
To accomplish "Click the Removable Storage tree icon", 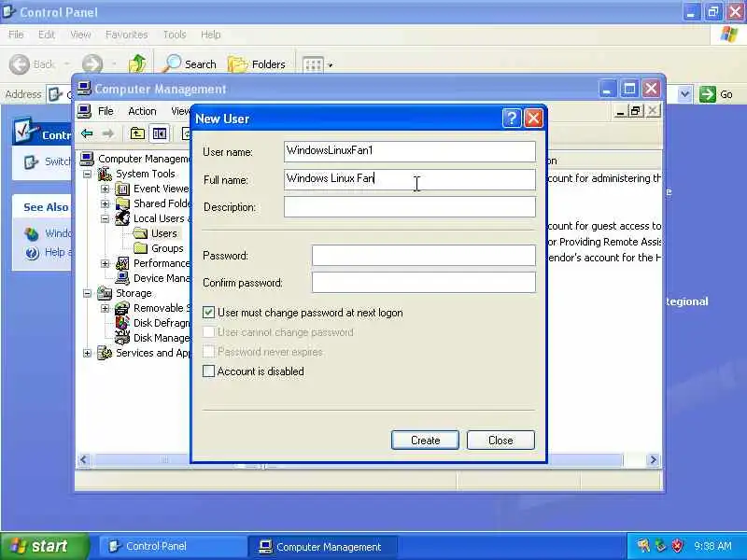I will click(122, 308).
